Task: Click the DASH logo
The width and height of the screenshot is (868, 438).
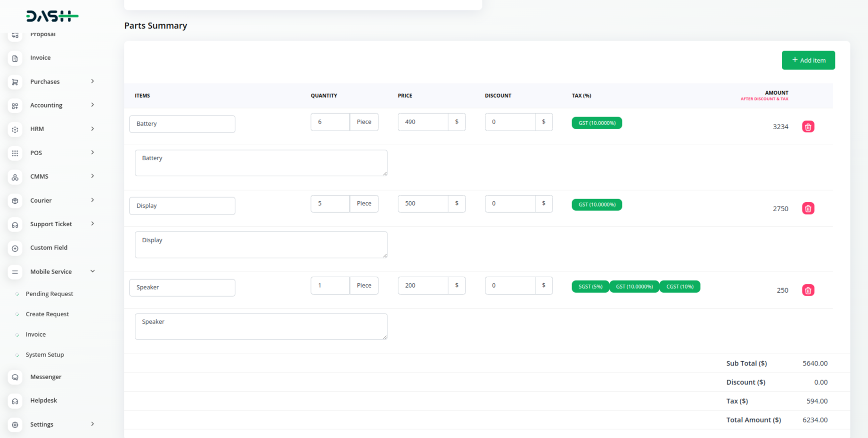Action: [x=52, y=16]
